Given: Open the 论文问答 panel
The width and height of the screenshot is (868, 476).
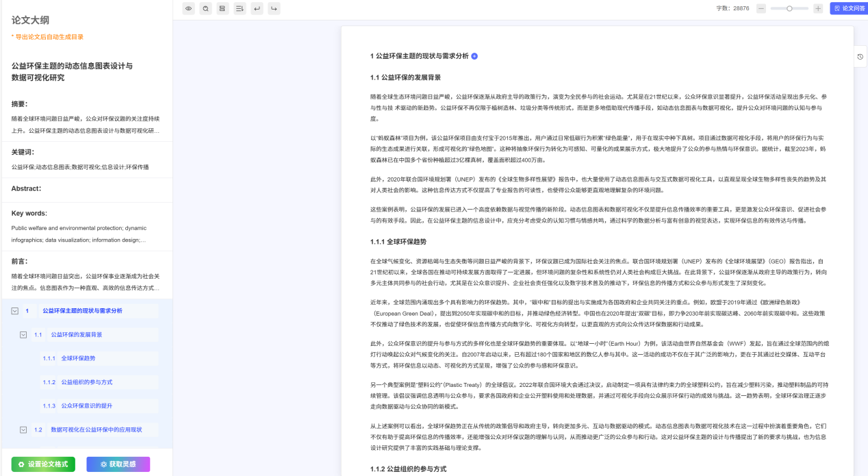Looking at the screenshot, I should (x=849, y=8).
